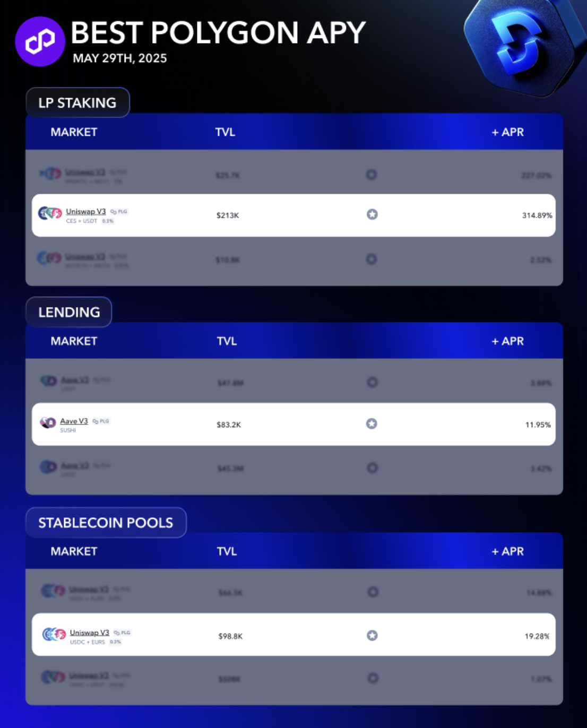Open the Aave V3 SUSHI market link

point(74,421)
